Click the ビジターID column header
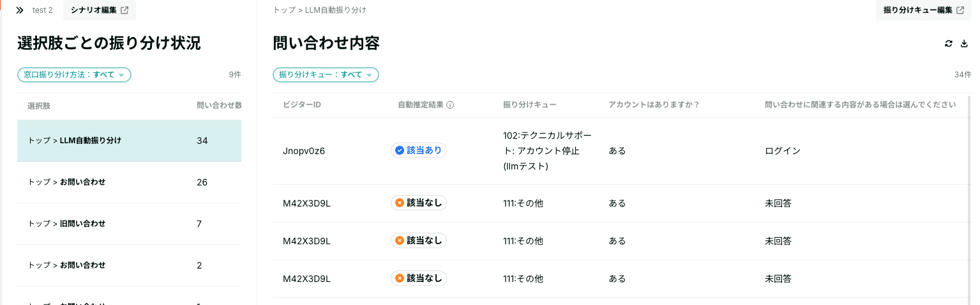 pyautogui.click(x=302, y=105)
